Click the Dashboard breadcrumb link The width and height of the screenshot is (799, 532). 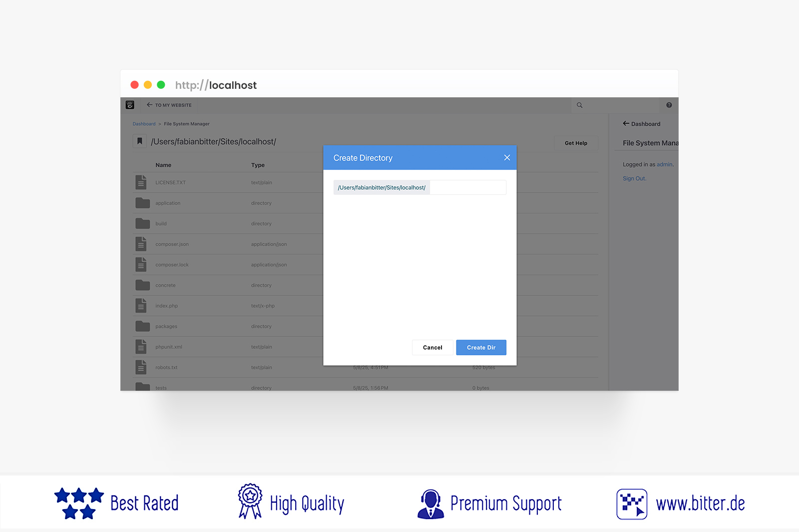coord(144,124)
